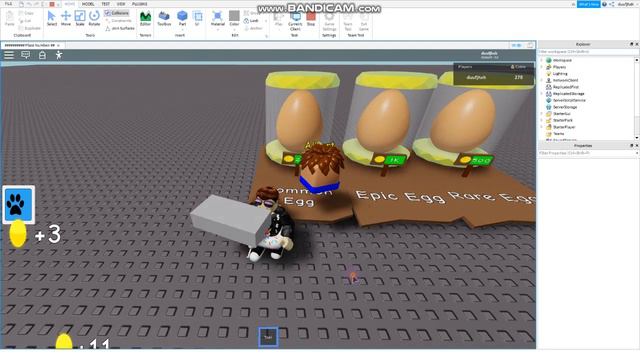Click the help question-mark icon
640x360 pixels.
point(604,4)
